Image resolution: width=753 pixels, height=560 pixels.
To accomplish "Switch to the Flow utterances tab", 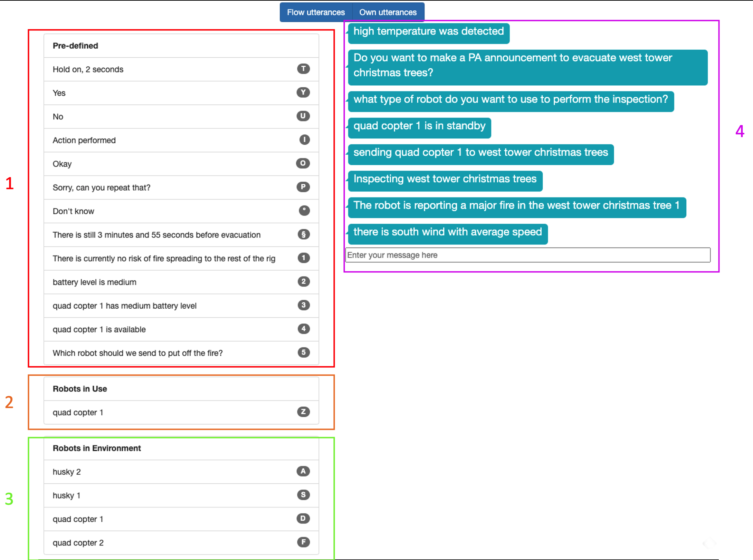I will click(316, 12).
